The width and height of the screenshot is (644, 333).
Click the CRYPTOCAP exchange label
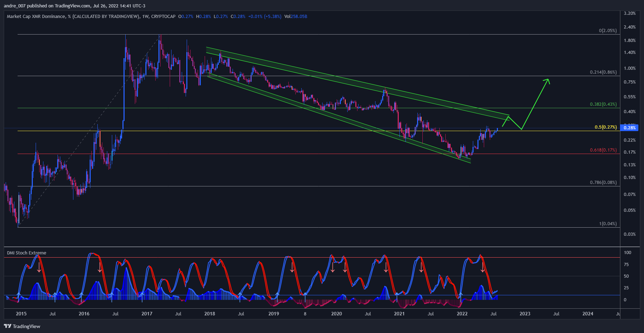coord(163,16)
